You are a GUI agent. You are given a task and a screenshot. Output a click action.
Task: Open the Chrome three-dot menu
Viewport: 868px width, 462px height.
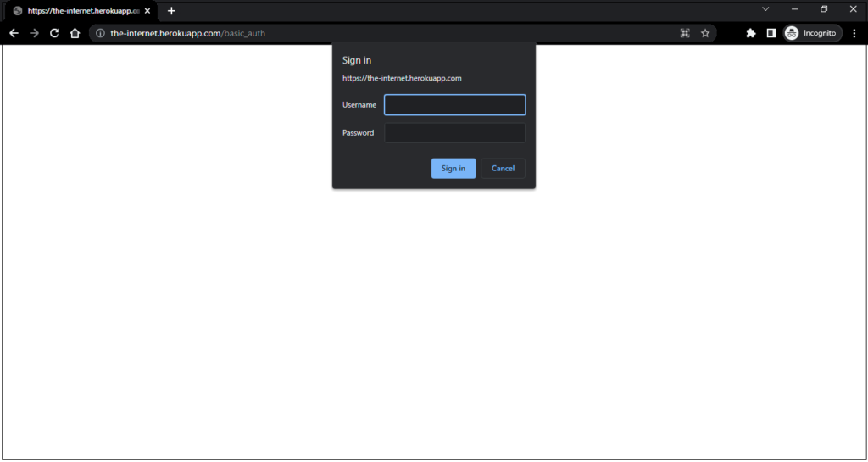pyautogui.click(x=854, y=33)
